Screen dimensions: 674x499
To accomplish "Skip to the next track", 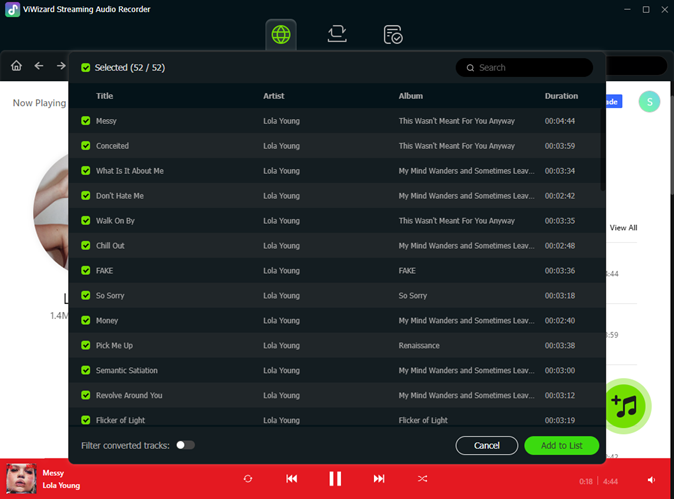I will coord(379,479).
